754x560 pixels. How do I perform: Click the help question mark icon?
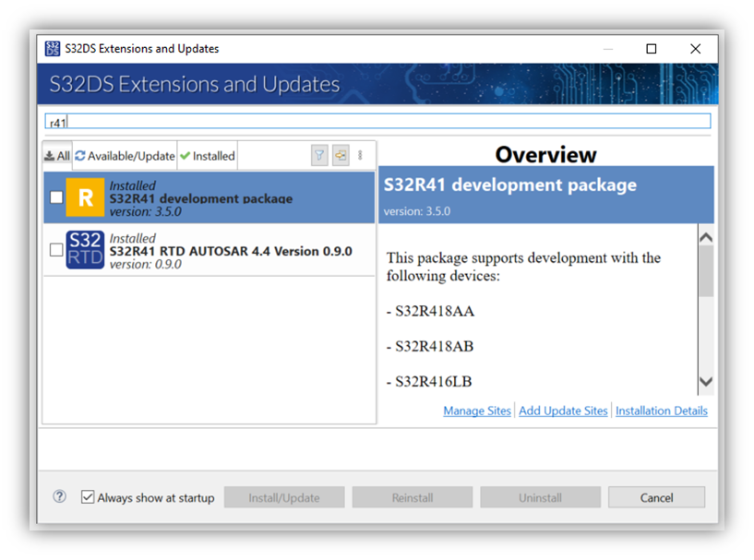[x=60, y=496]
